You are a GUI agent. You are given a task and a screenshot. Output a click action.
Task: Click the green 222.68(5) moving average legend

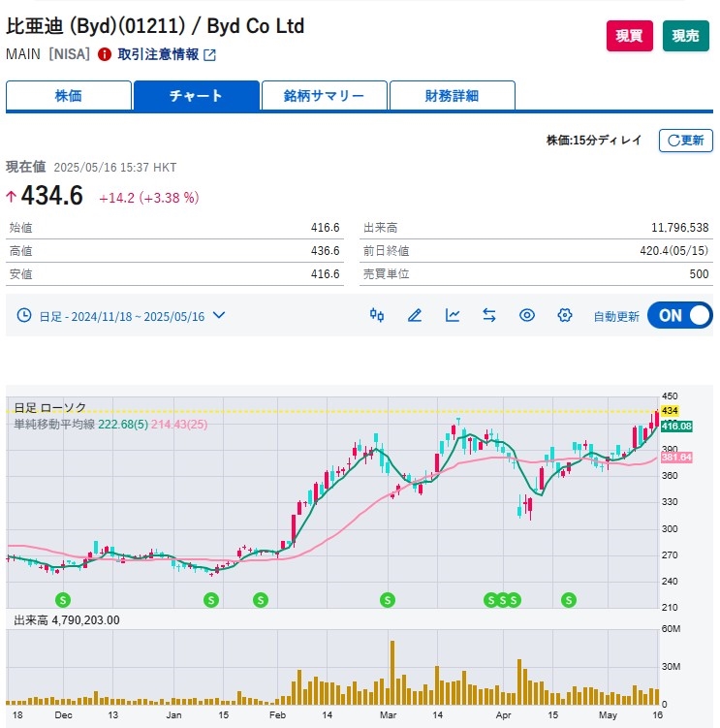(123, 424)
